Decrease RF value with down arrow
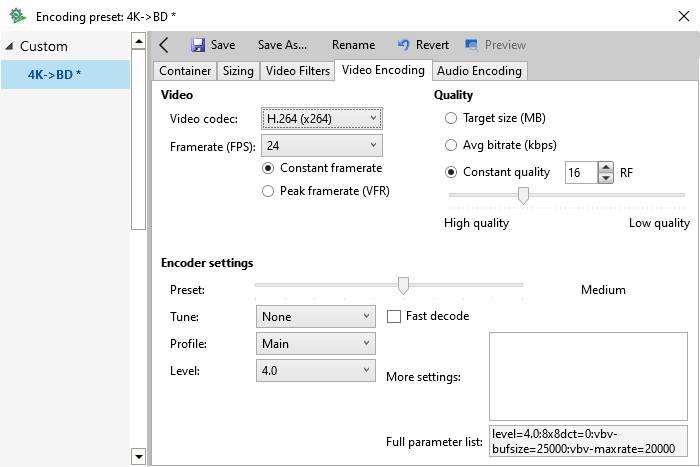700x467 pixels. 605,177
